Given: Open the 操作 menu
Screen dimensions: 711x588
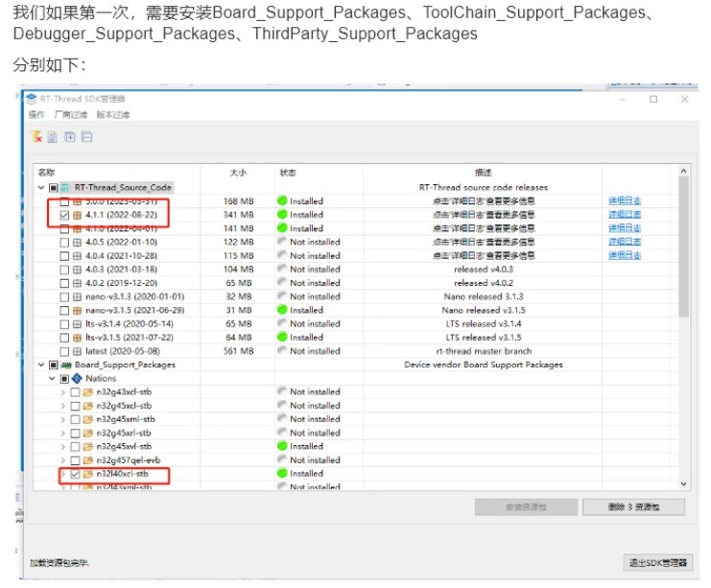Looking at the screenshot, I should (36, 115).
